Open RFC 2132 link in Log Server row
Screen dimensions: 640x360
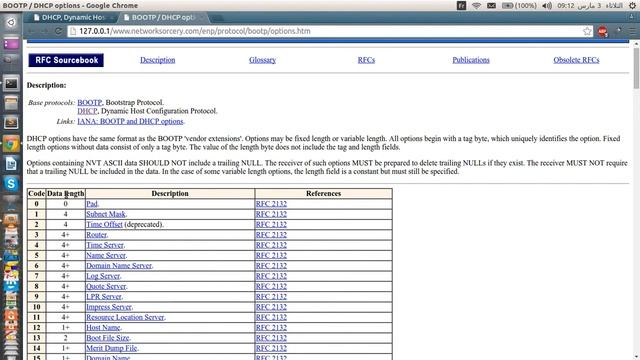click(x=271, y=276)
